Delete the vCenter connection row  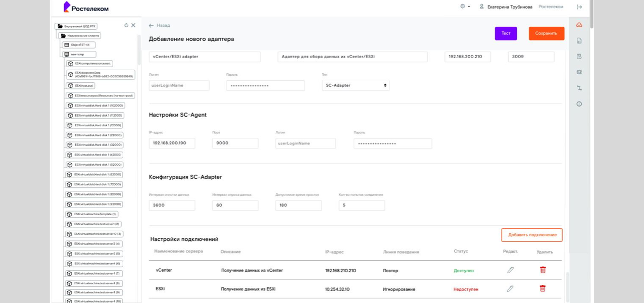(542, 270)
